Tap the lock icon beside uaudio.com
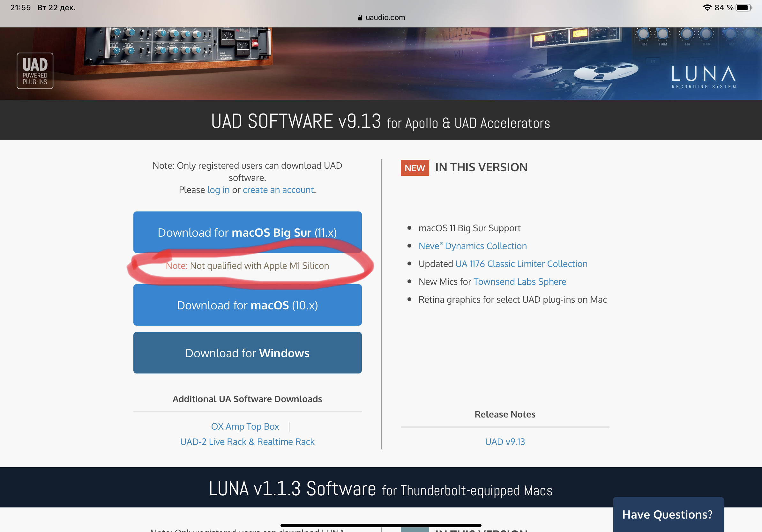762x532 pixels. pos(360,18)
